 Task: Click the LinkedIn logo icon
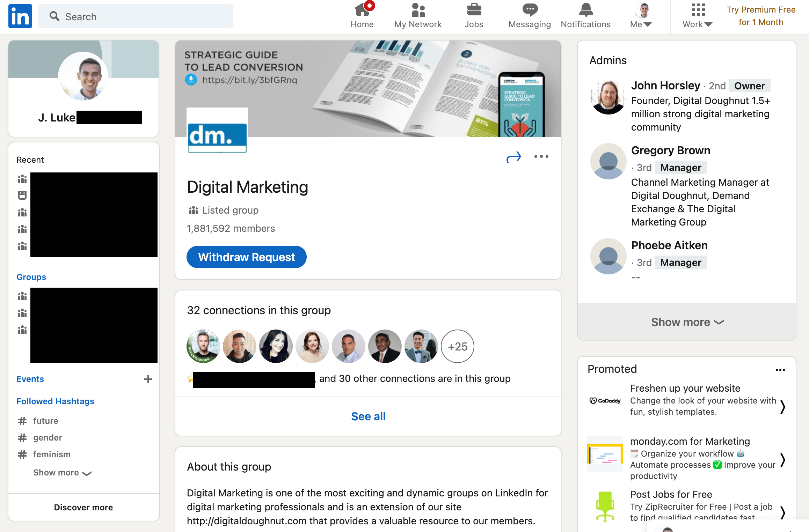coord(20,16)
